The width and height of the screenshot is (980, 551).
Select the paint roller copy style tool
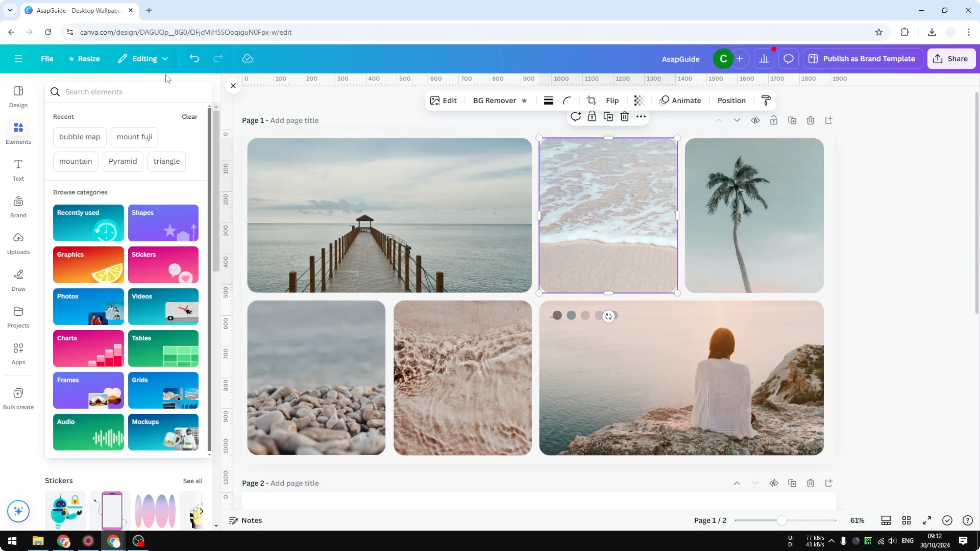[x=766, y=100]
